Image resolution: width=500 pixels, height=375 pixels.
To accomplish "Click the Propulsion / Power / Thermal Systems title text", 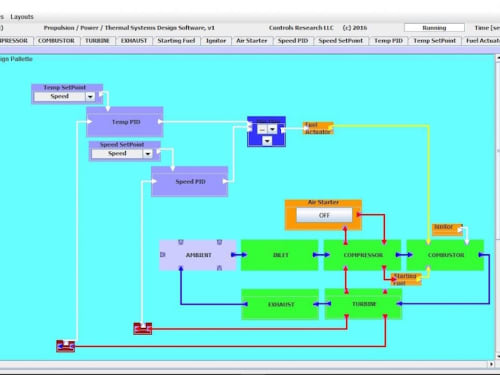I will click(x=129, y=28).
